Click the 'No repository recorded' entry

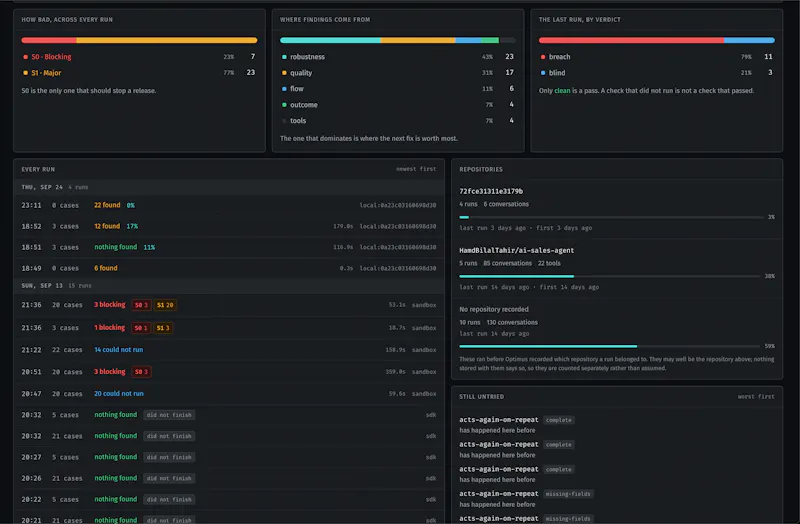pos(494,309)
